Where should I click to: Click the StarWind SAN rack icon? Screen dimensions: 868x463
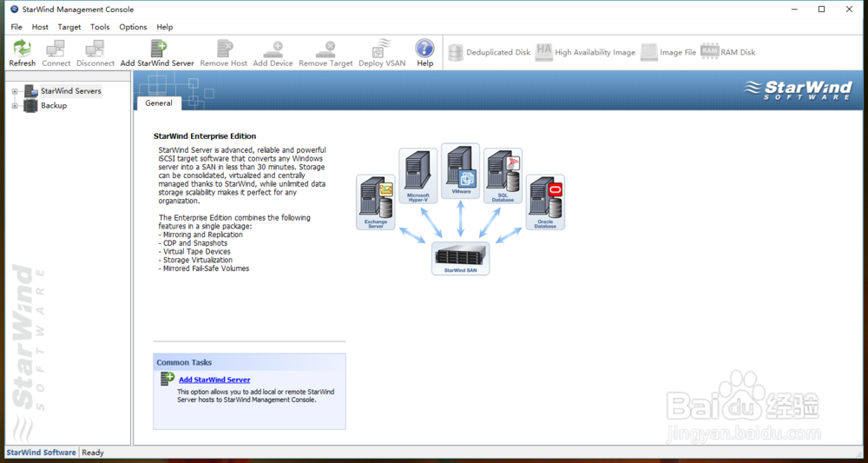(x=461, y=258)
